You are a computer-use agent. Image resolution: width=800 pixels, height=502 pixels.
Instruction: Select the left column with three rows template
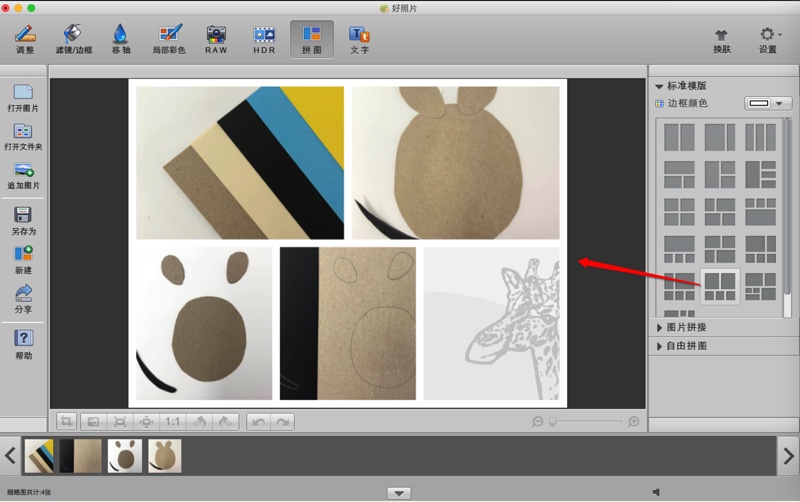pyautogui.click(x=760, y=174)
